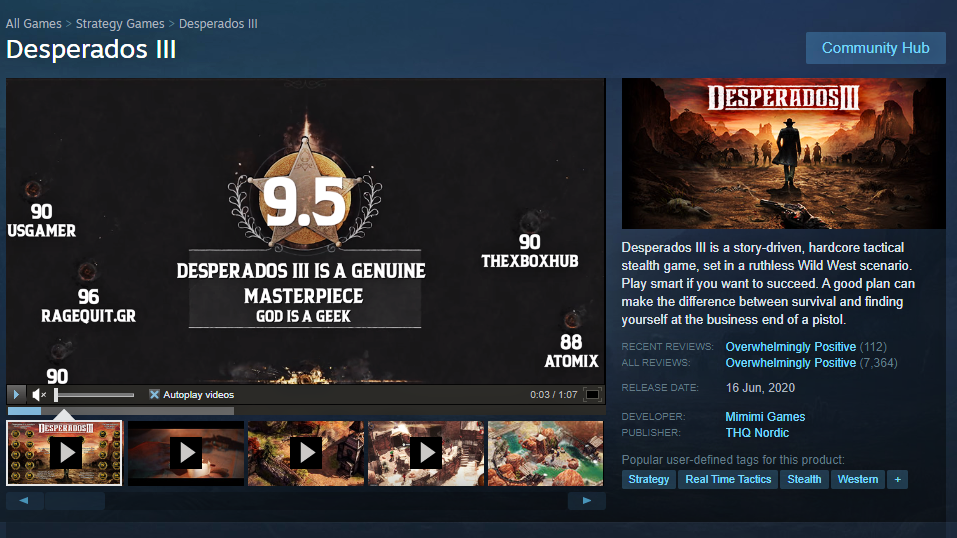957x538 pixels.
Task: Unmute the video speaker icon
Action: (39, 394)
